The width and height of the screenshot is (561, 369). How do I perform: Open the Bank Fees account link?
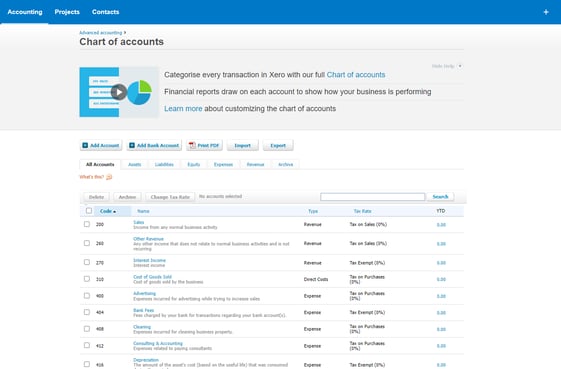point(143,310)
